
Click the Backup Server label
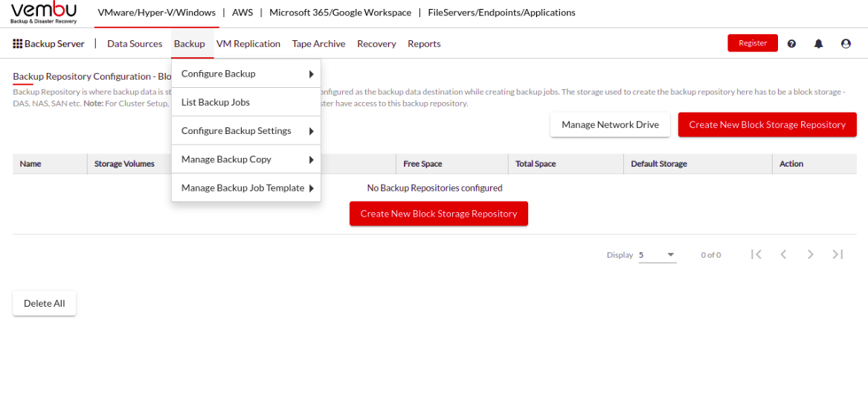click(x=54, y=44)
